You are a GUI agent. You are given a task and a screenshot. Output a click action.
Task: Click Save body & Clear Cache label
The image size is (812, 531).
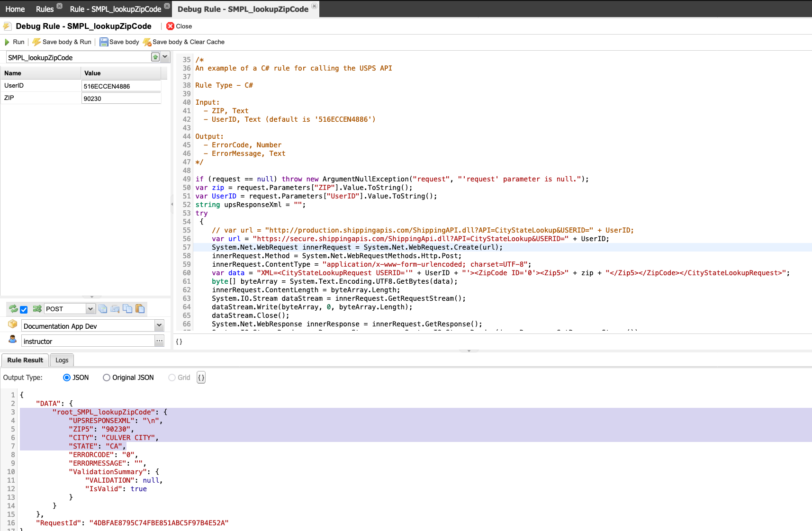189,42
